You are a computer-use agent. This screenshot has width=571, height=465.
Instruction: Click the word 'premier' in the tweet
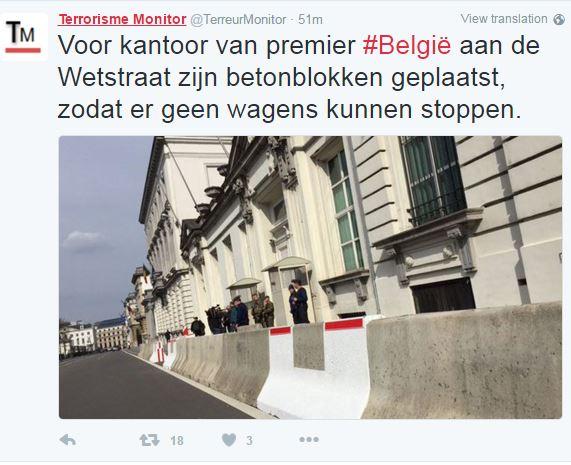(x=311, y=47)
